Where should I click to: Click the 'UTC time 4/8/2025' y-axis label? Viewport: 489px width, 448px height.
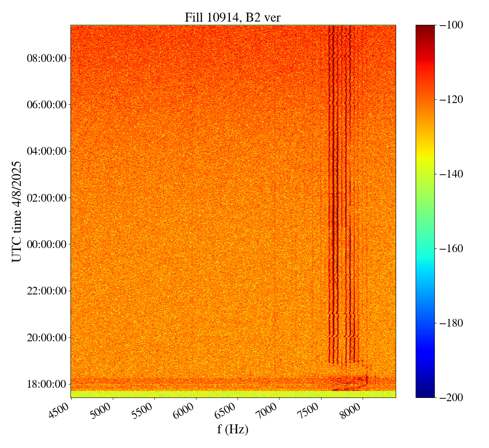(17, 211)
